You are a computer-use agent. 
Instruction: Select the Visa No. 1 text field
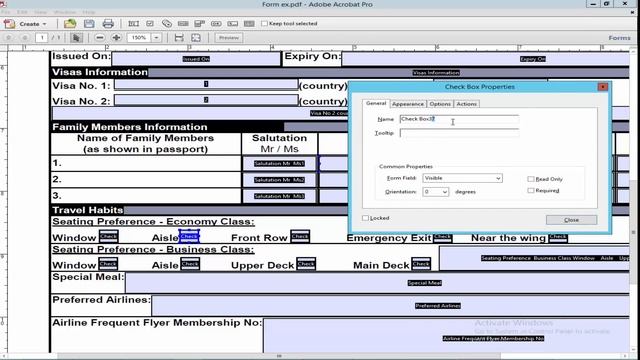coord(206,84)
